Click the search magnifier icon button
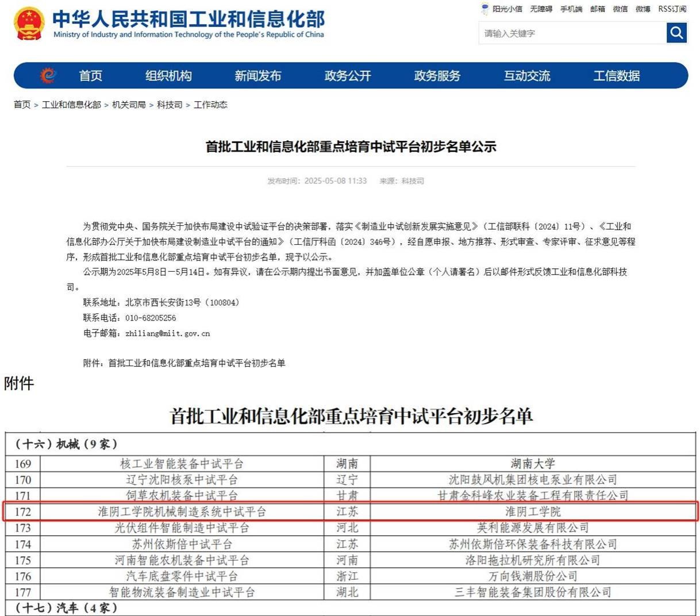Viewport: 700px width, 616px height. [x=676, y=33]
